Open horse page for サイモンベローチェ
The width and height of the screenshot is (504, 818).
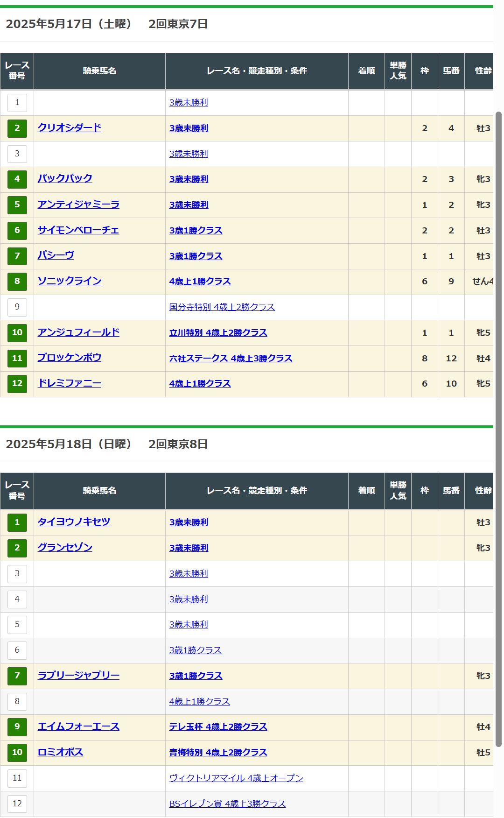click(78, 230)
